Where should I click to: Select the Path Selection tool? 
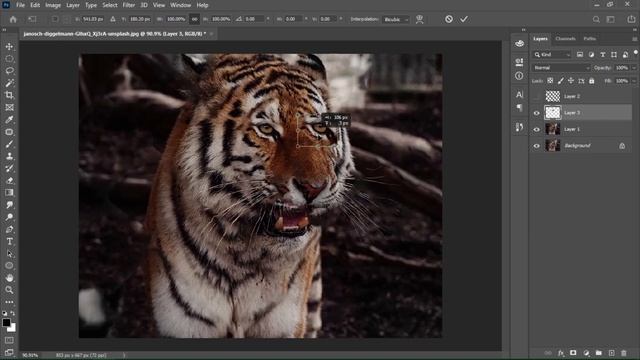pyautogui.click(x=9, y=254)
